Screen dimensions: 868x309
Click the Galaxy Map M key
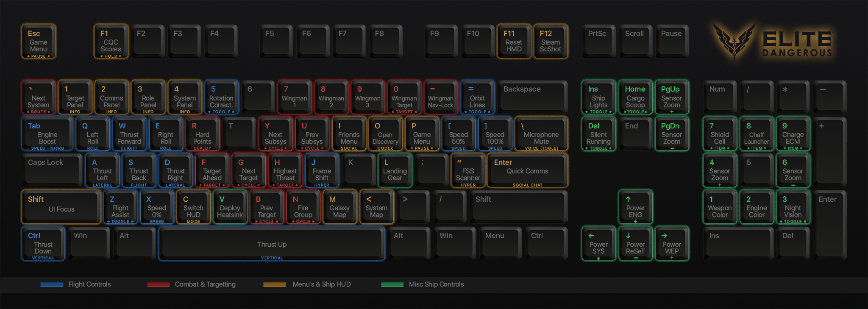pyautogui.click(x=339, y=207)
